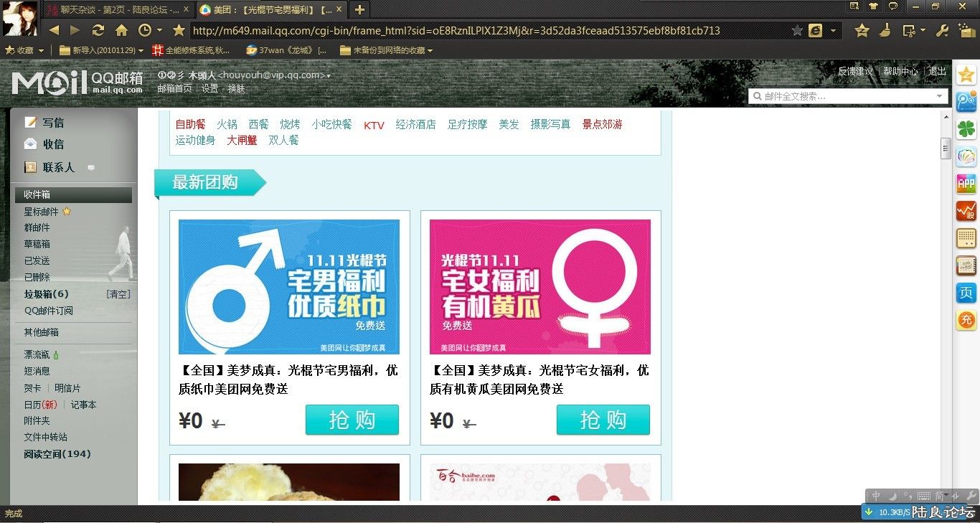
Task: Click the 换肤 link
Action: click(236, 88)
